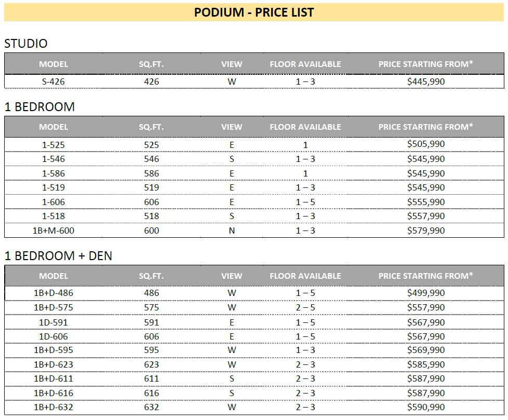Click the PODIUM - PRICE LIST title banner
This screenshot has width=508, height=420.
click(x=254, y=12)
